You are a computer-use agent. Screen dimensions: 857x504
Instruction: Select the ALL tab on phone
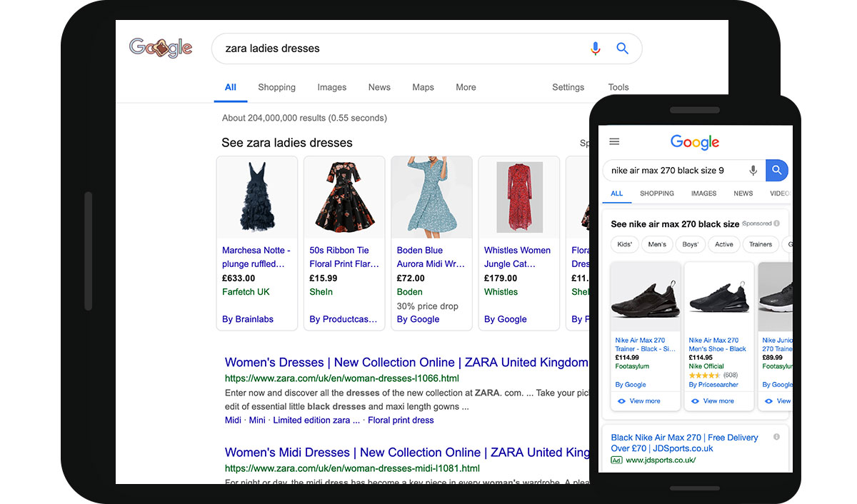617,193
